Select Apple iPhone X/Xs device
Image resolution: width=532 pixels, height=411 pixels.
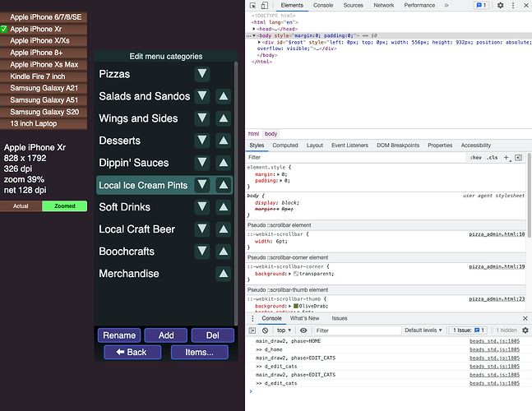point(44,41)
